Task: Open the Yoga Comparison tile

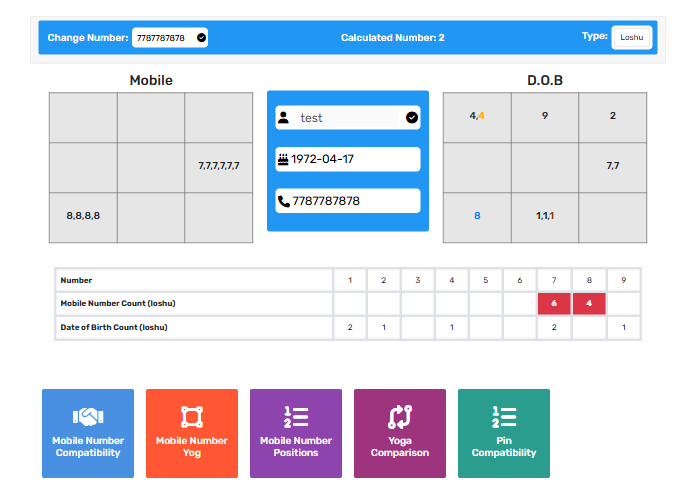Action: (400, 435)
